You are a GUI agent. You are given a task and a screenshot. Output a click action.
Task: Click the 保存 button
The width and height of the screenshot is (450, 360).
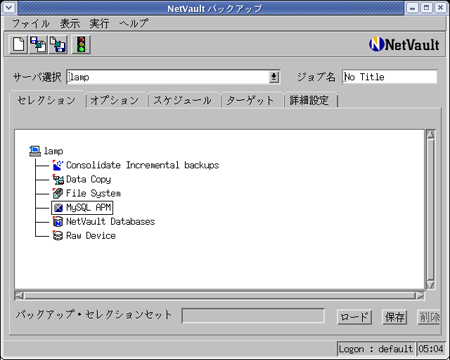point(395,317)
